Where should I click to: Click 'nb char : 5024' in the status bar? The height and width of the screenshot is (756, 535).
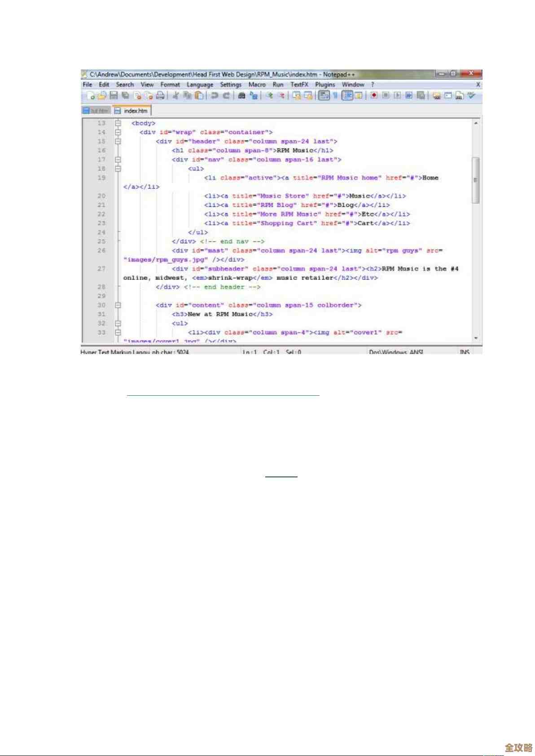tap(171, 352)
